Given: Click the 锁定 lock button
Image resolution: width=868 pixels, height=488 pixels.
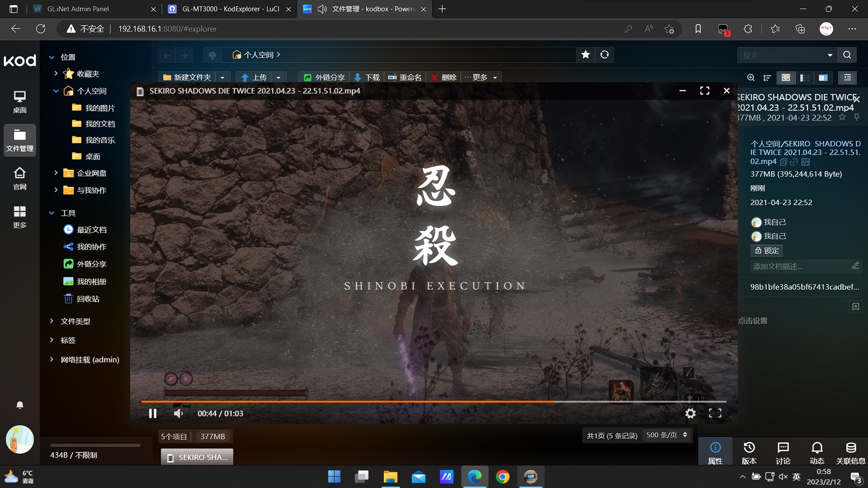Looking at the screenshot, I should coord(767,250).
